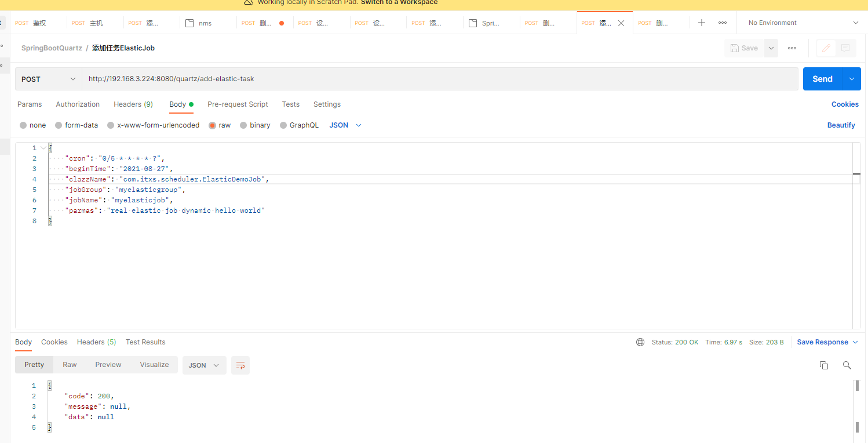Click the Cookies link
This screenshot has width=868, height=443.
coord(845,104)
